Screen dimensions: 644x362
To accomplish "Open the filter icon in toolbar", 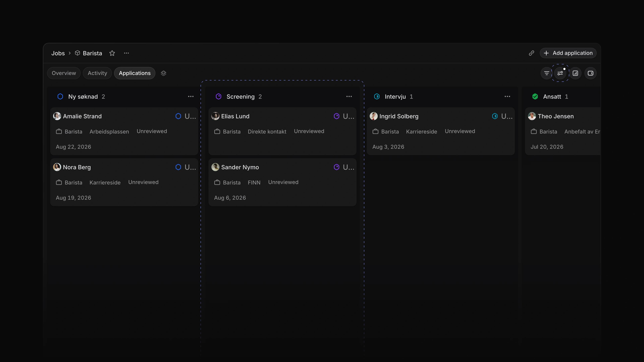I will click(547, 73).
